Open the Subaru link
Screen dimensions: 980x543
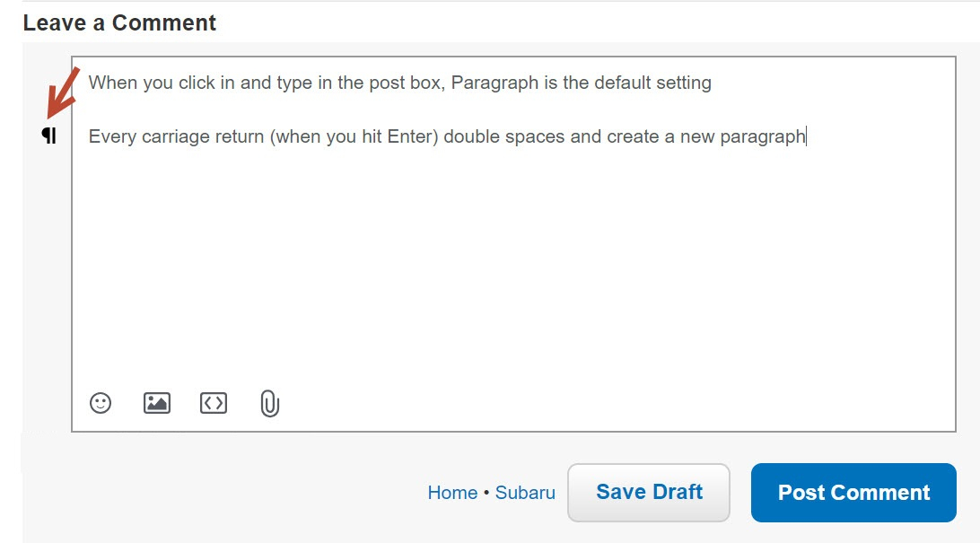pyautogui.click(x=525, y=493)
